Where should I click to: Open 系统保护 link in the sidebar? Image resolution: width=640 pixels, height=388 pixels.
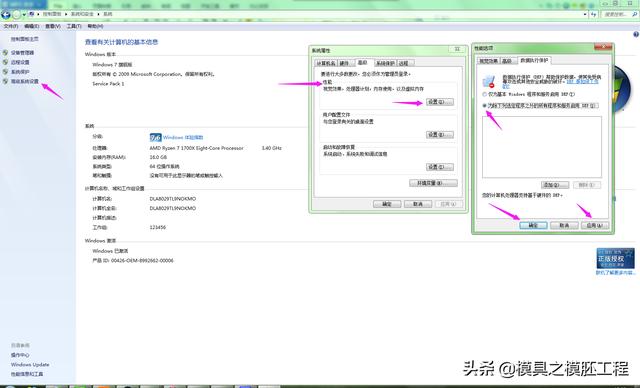20,72
